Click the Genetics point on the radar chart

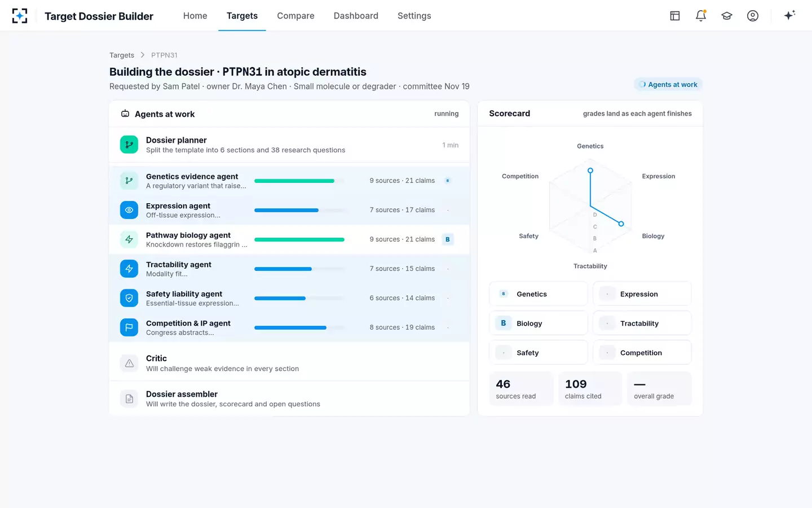pyautogui.click(x=590, y=170)
